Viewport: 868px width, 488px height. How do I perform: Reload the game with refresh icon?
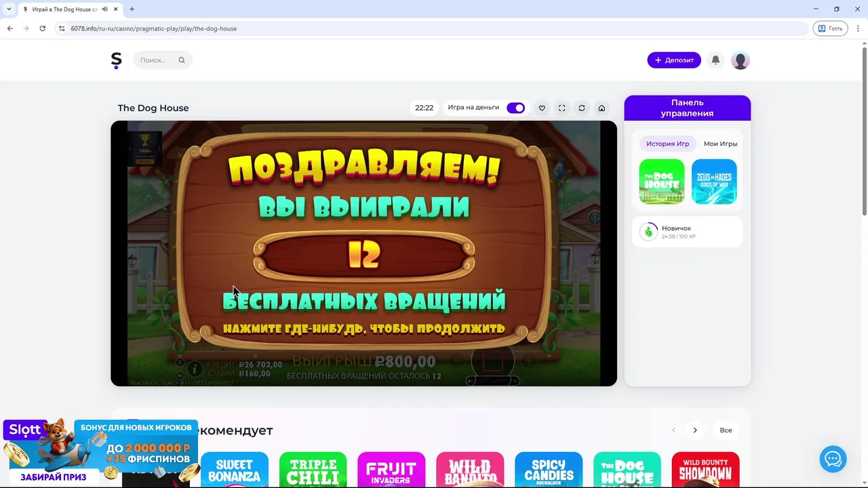[x=581, y=108]
